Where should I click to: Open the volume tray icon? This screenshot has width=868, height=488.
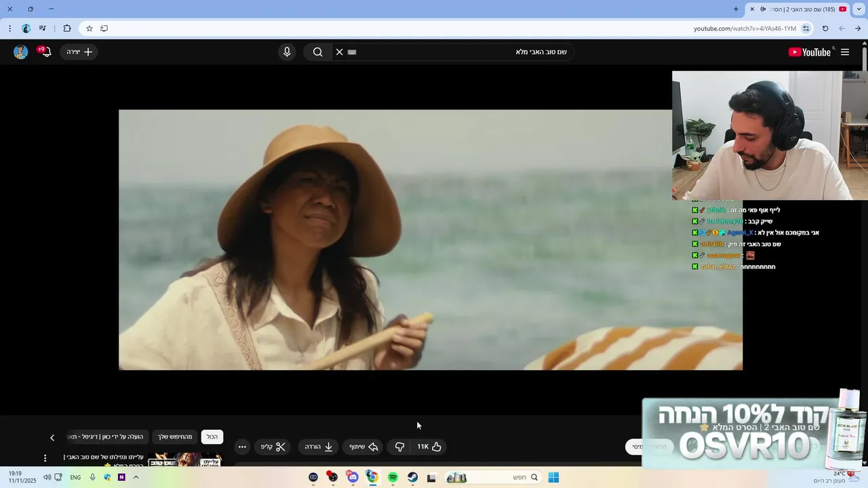[47, 477]
